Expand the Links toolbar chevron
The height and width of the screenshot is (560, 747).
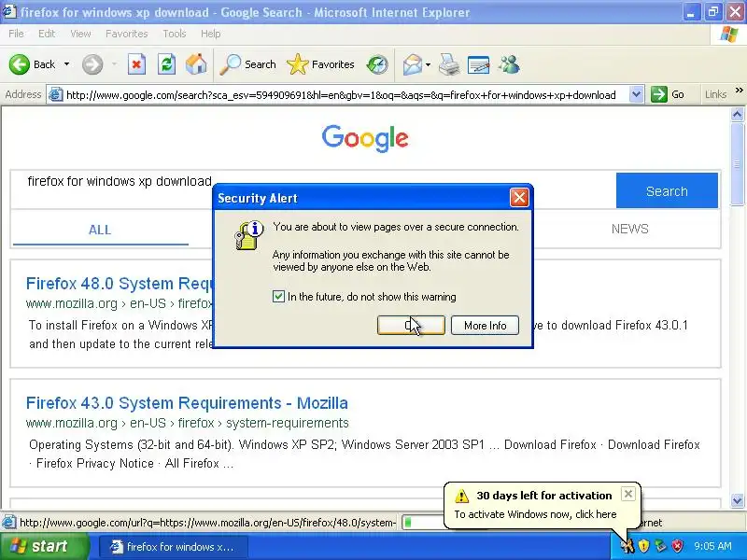coord(739,90)
